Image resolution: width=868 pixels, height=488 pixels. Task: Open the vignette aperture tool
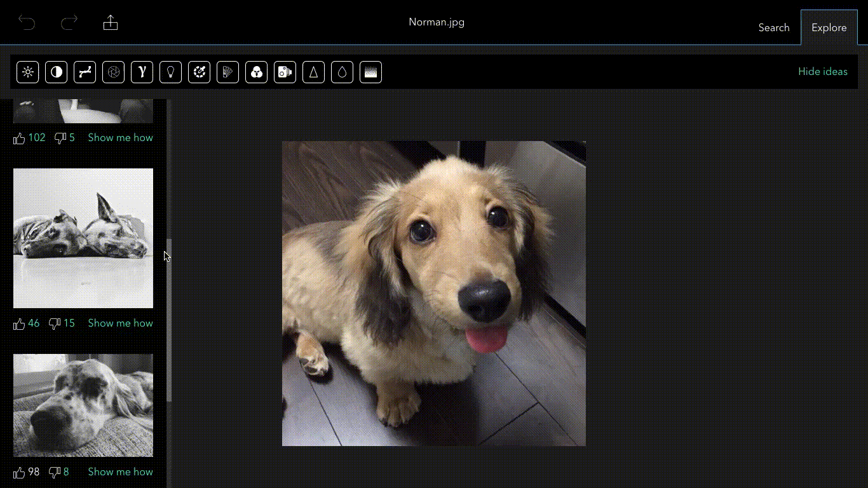point(113,72)
